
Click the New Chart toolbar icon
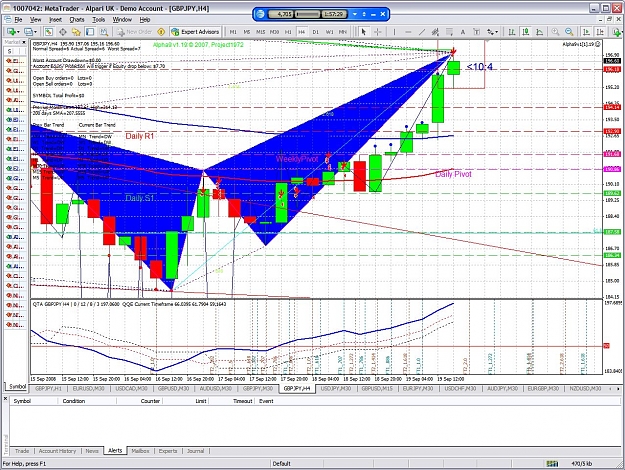(x=11, y=32)
